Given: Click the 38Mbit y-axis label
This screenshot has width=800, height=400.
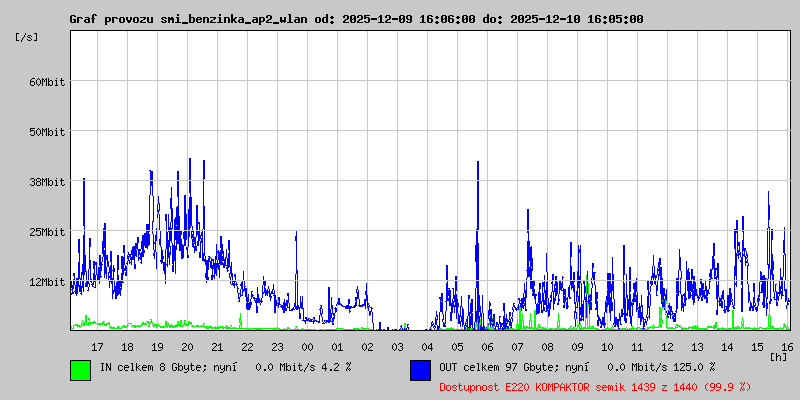Looking at the screenshot, I should (47, 182).
